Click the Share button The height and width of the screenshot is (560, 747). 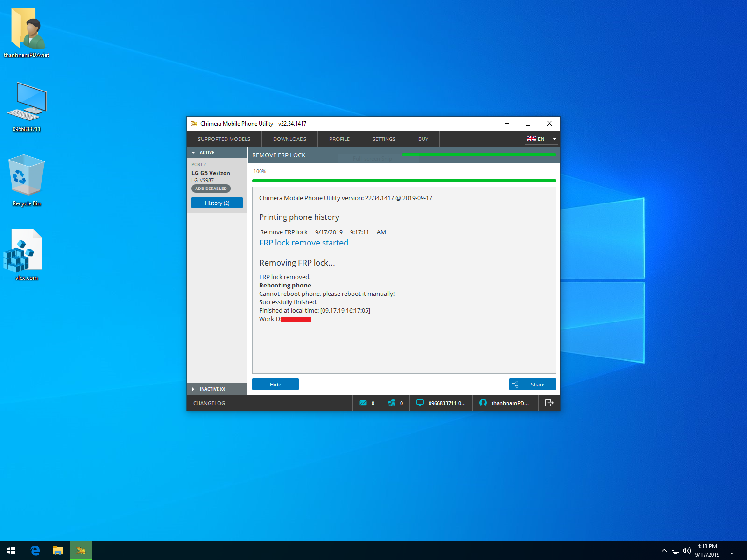click(533, 385)
